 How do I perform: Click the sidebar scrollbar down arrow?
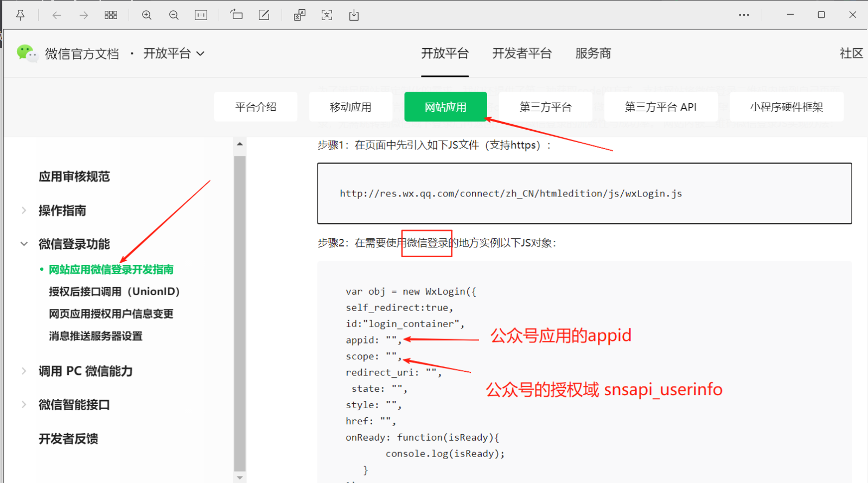tap(240, 478)
